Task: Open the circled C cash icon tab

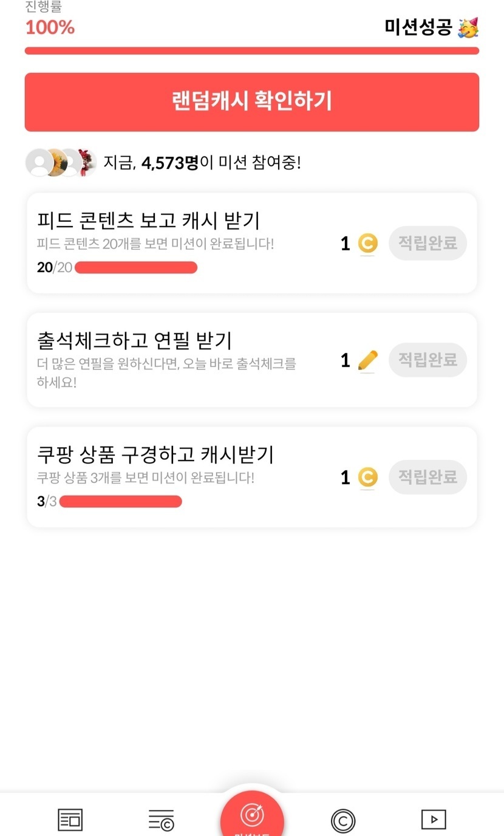Action: tap(343, 821)
